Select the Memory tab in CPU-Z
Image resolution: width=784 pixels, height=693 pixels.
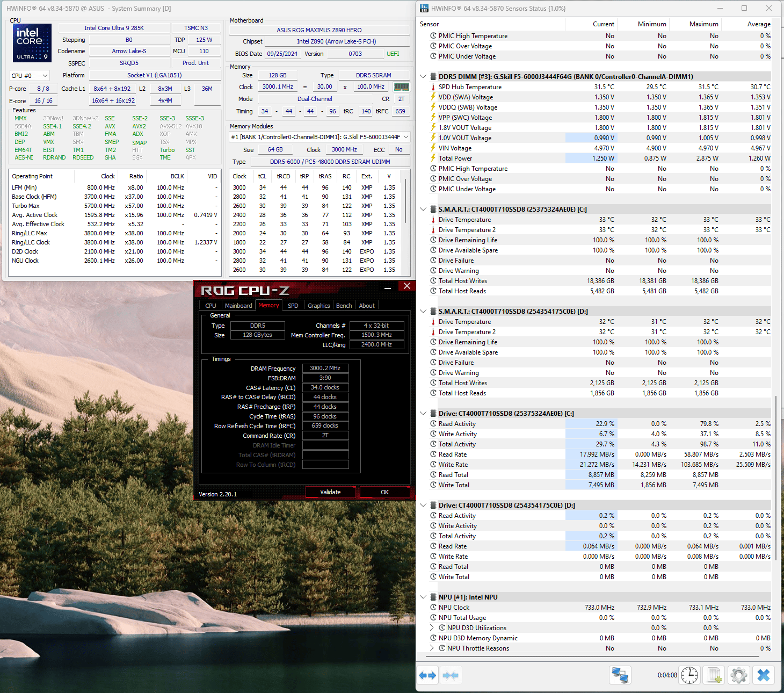[x=268, y=305]
